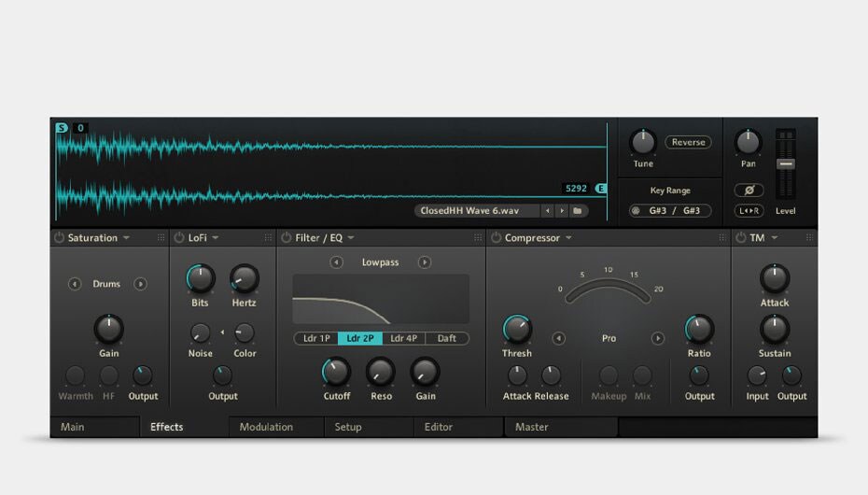Select the Ldr 4P filter mode
Screen dimensions: 868x495
tap(403, 338)
